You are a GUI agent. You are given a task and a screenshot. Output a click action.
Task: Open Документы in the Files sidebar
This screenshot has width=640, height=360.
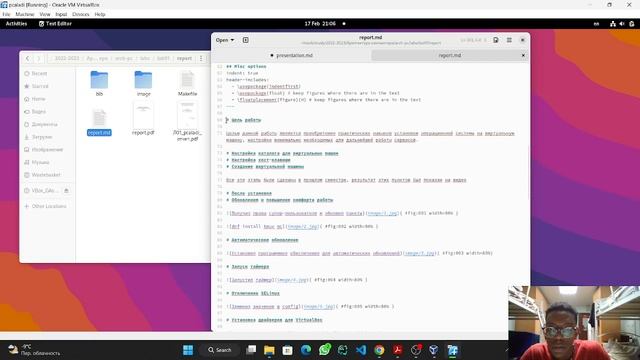[x=44, y=124]
